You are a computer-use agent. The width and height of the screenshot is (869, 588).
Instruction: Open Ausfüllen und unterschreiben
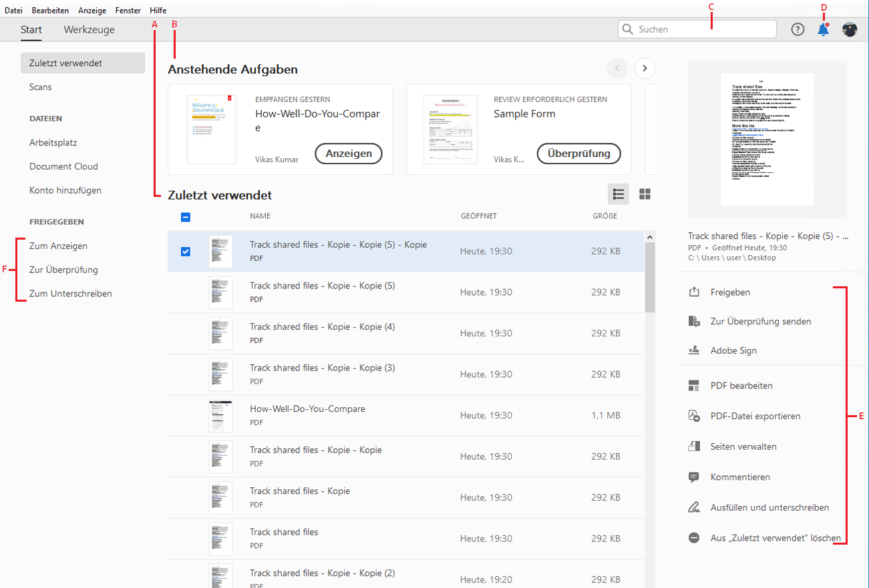coord(769,507)
